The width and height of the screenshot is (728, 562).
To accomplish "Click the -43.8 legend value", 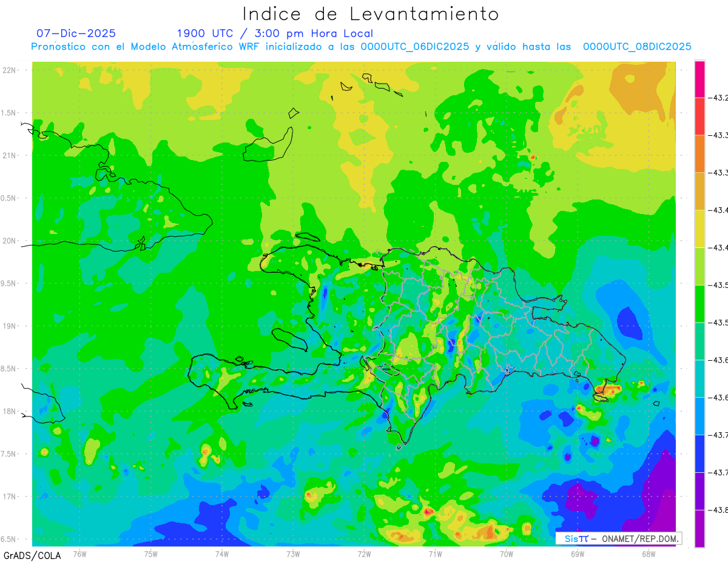I will 718,510.
